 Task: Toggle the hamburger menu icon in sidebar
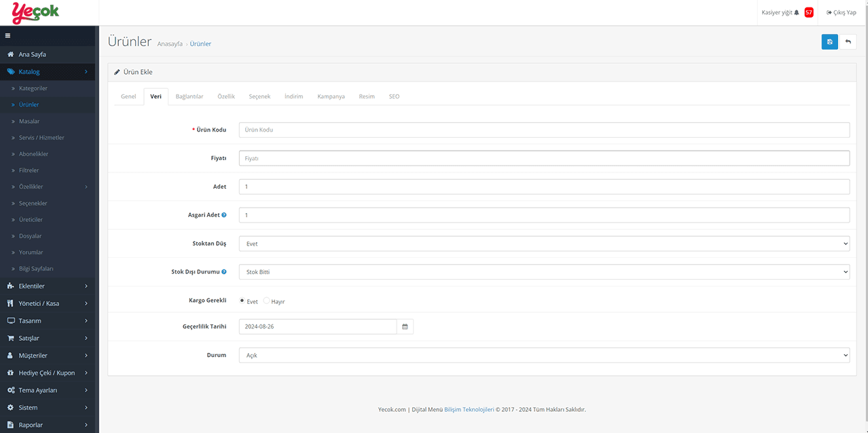tap(7, 35)
